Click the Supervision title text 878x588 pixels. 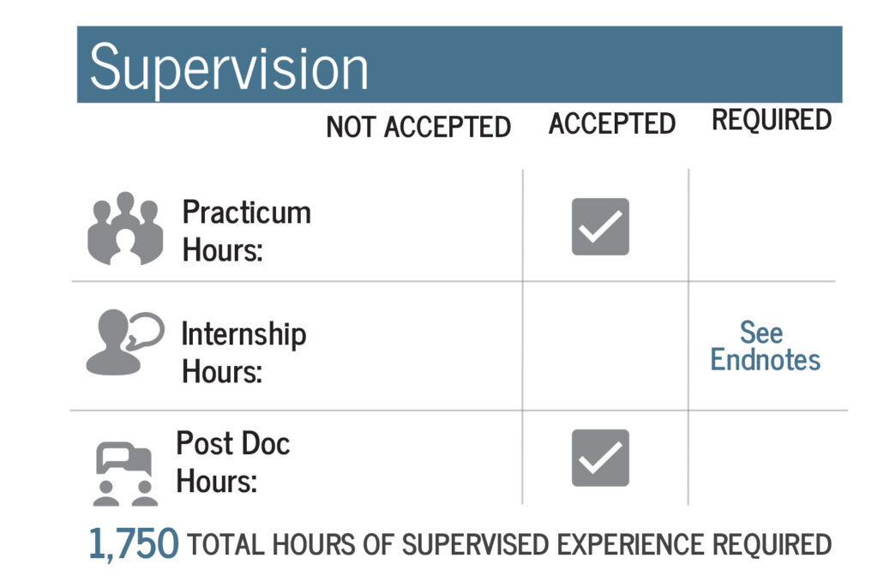pos(229,67)
